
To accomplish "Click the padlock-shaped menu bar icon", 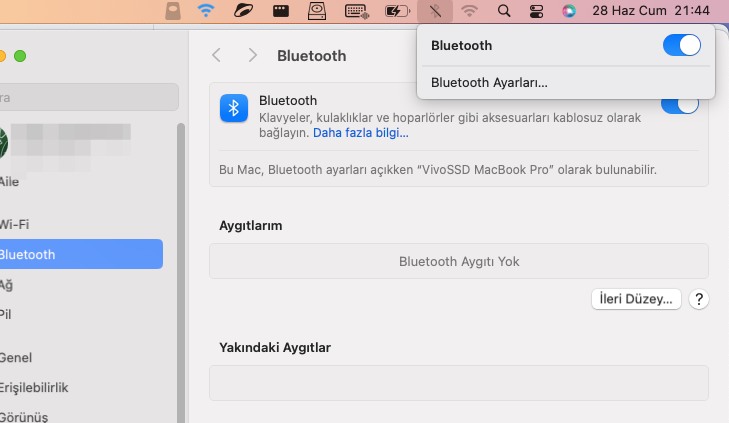I will (173, 11).
